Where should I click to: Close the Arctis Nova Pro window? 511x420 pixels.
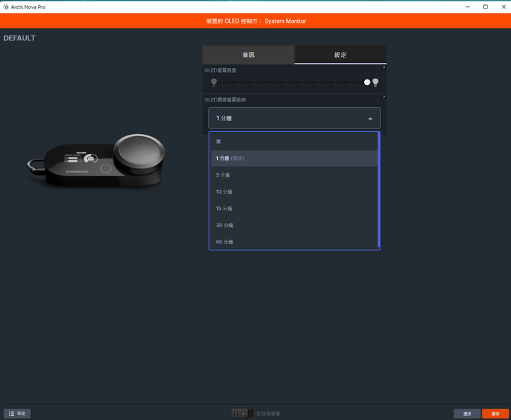tap(503, 7)
